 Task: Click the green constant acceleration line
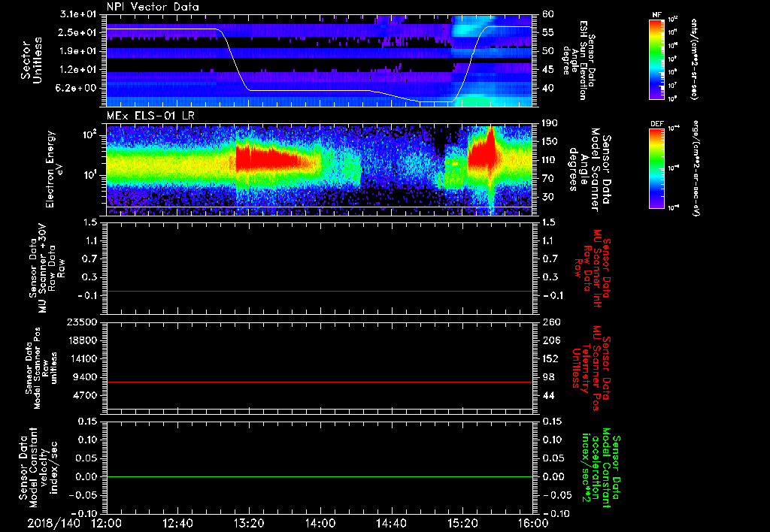point(319,476)
